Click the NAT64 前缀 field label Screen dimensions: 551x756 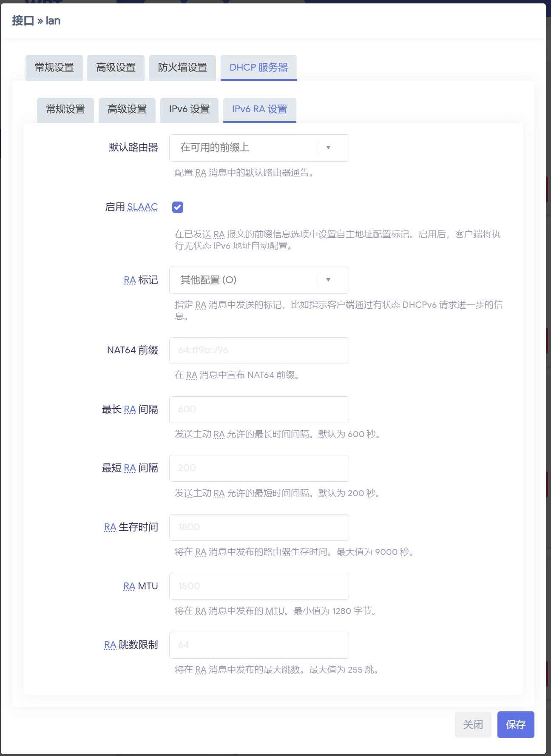click(133, 350)
